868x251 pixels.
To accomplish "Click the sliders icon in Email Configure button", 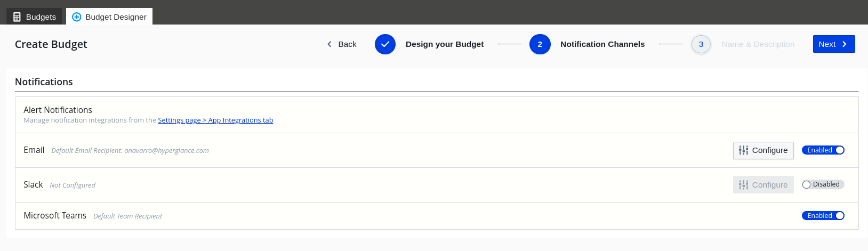I will pyautogui.click(x=744, y=150).
